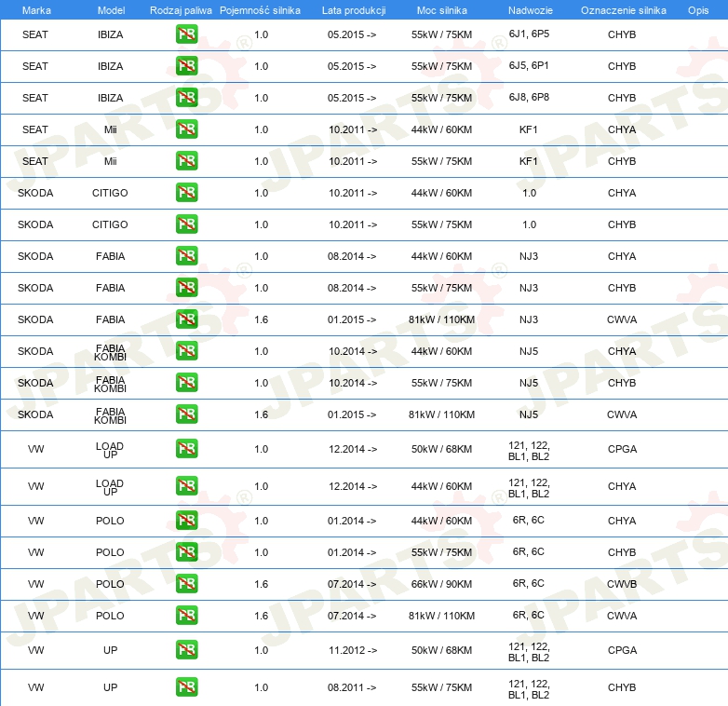Click 81kW / 110KM in VW POLO row
Screen dimensions: 728x706
(x=441, y=616)
